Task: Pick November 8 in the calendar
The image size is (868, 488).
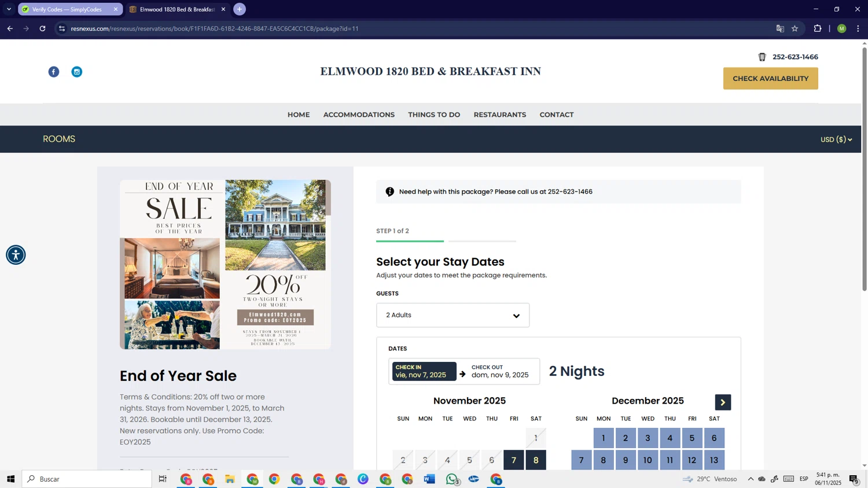Action: pyautogui.click(x=536, y=460)
